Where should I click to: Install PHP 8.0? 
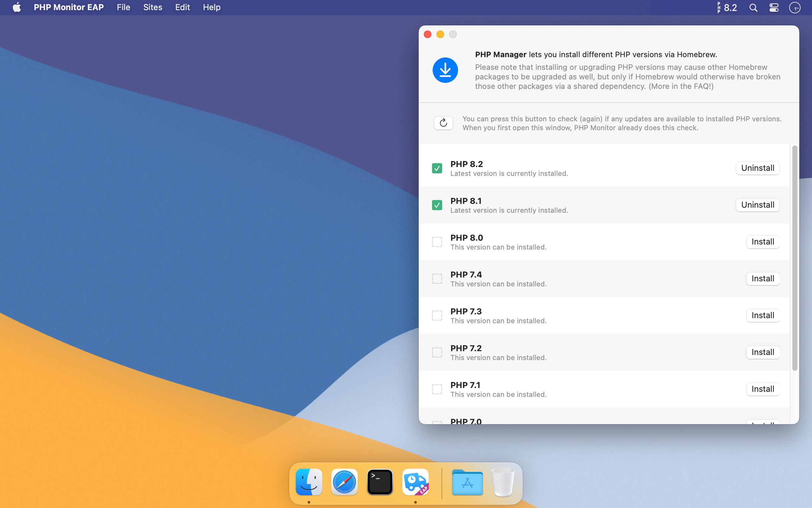coord(763,242)
